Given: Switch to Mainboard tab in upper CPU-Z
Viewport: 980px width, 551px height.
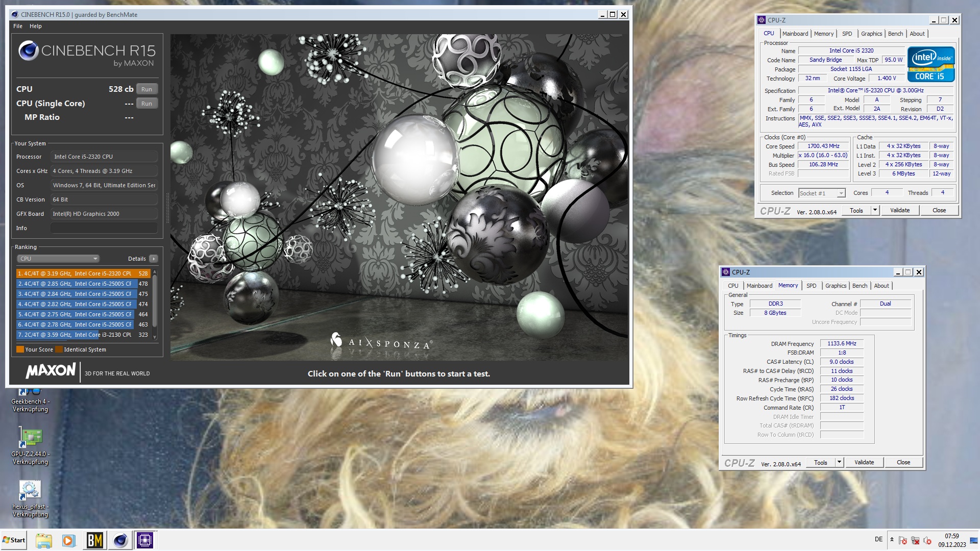Looking at the screenshot, I should 795,34.
